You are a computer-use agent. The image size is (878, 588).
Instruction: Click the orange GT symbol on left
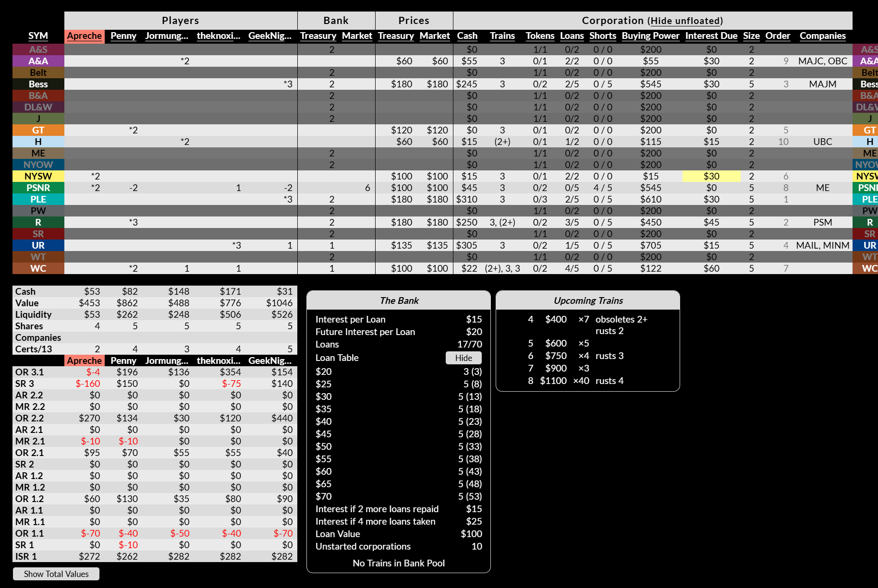coord(38,130)
